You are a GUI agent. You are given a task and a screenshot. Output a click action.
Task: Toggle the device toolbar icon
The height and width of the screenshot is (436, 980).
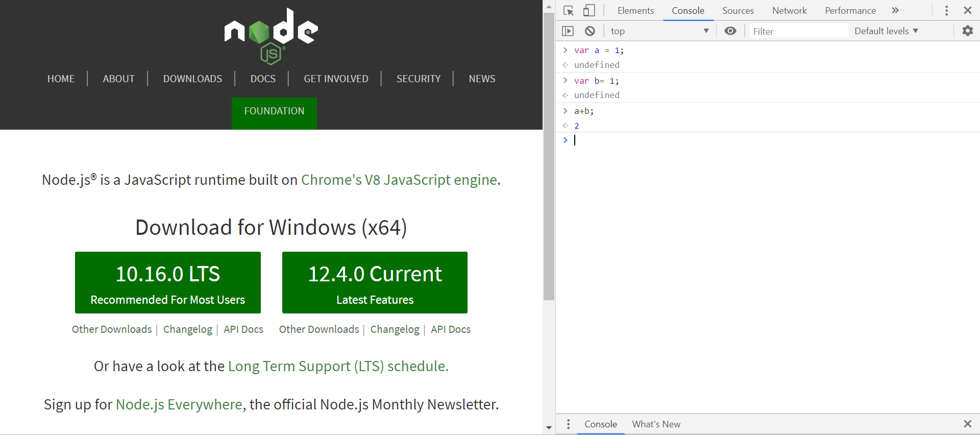click(589, 11)
